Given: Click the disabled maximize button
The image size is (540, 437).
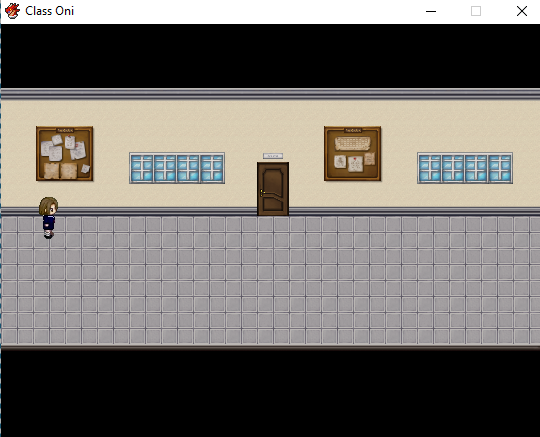Looking at the screenshot, I should pos(476,11).
